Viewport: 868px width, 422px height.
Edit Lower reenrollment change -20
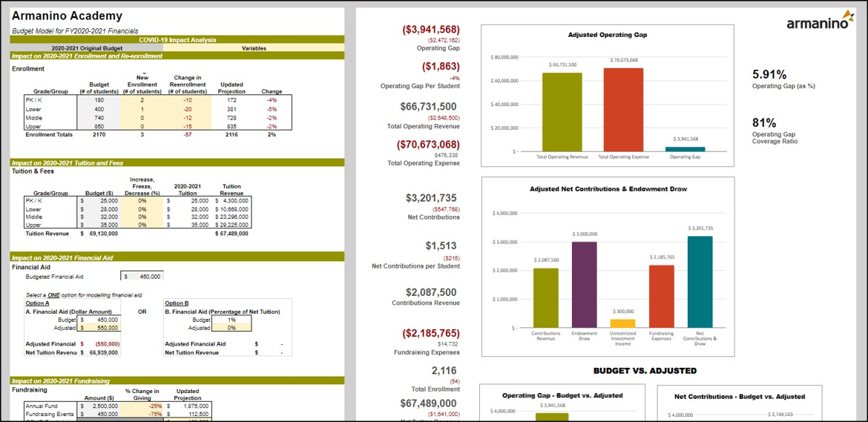pyautogui.click(x=187, y=109)
